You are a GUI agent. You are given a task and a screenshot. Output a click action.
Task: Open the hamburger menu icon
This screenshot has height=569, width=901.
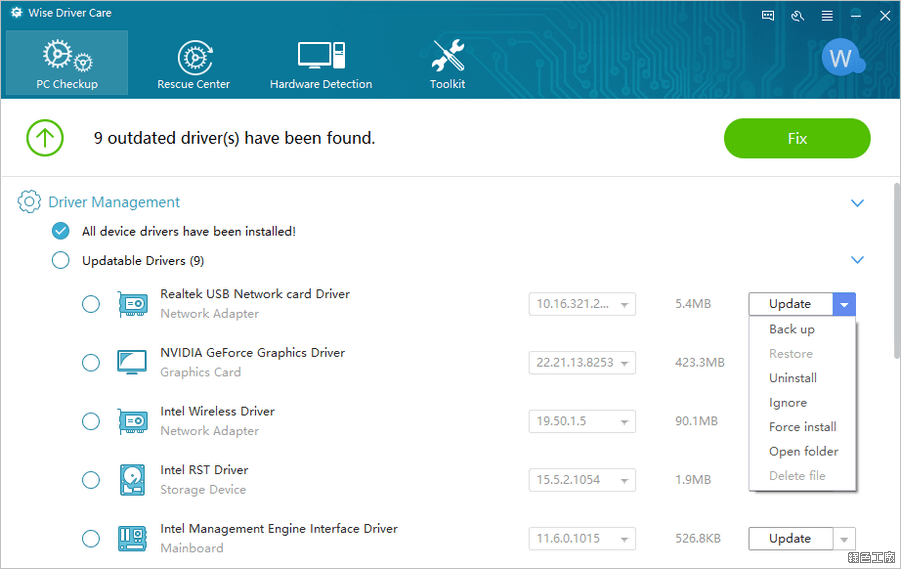pos(827,16)
